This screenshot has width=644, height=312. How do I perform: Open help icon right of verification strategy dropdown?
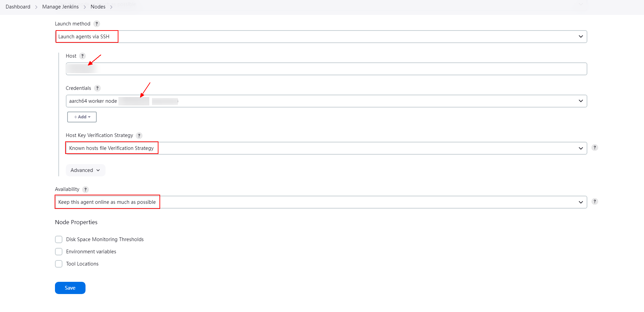point(595,148)
